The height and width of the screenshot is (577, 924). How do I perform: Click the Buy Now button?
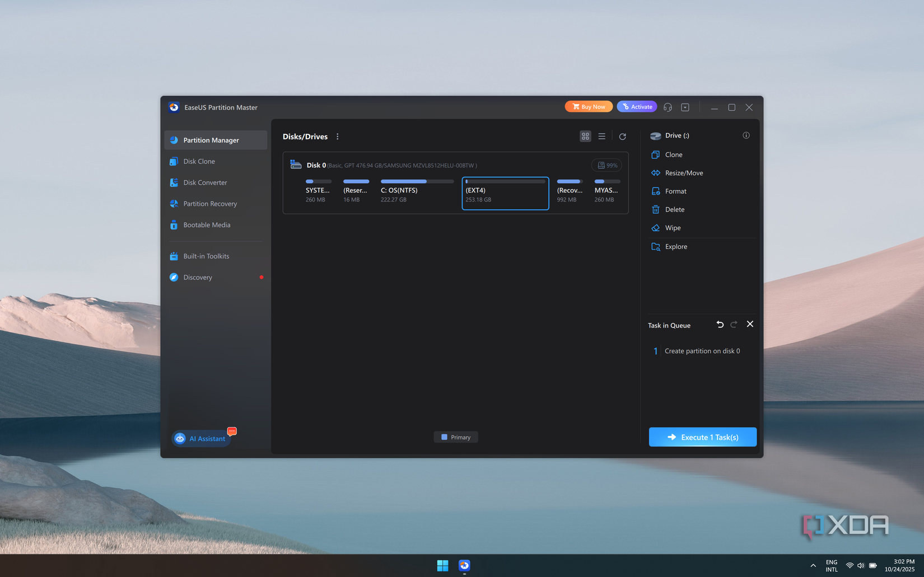(x=589, y=106)
